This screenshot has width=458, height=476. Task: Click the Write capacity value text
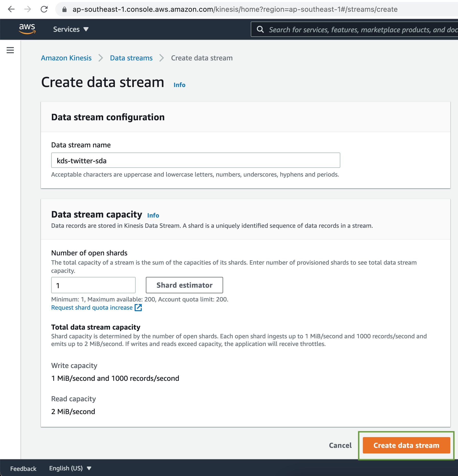115,378
